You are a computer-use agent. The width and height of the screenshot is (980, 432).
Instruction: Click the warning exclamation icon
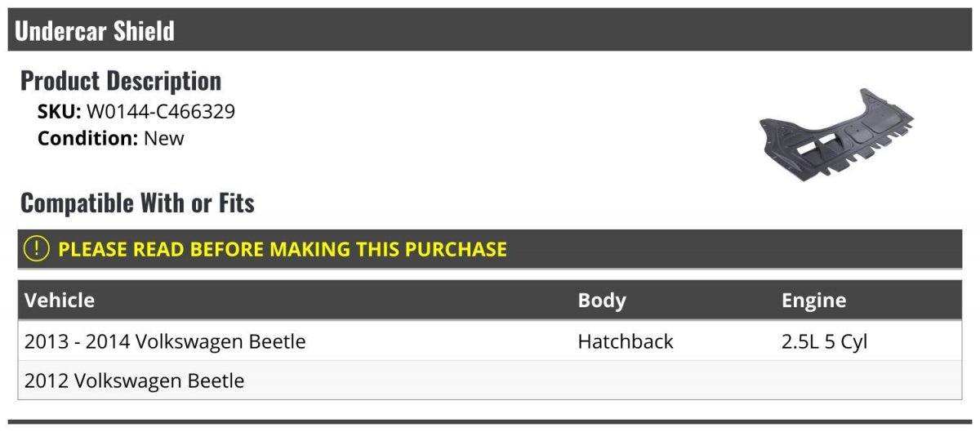[x=37, y=248]
